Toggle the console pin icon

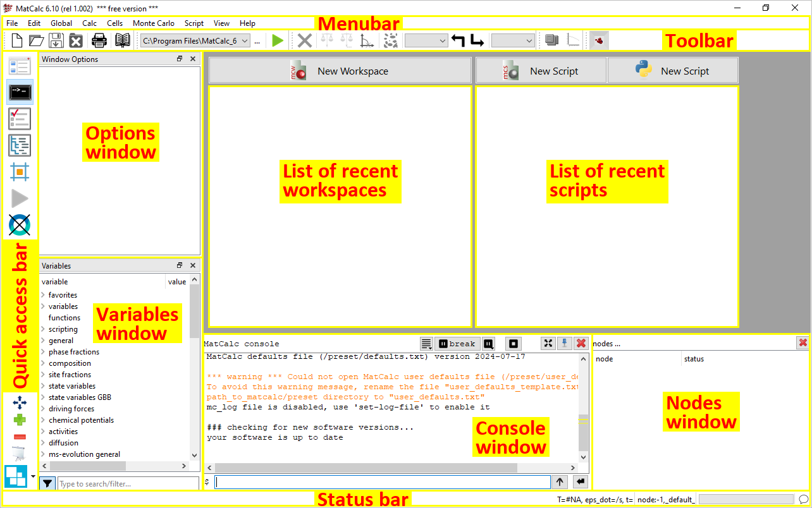[x=565, y=343]
